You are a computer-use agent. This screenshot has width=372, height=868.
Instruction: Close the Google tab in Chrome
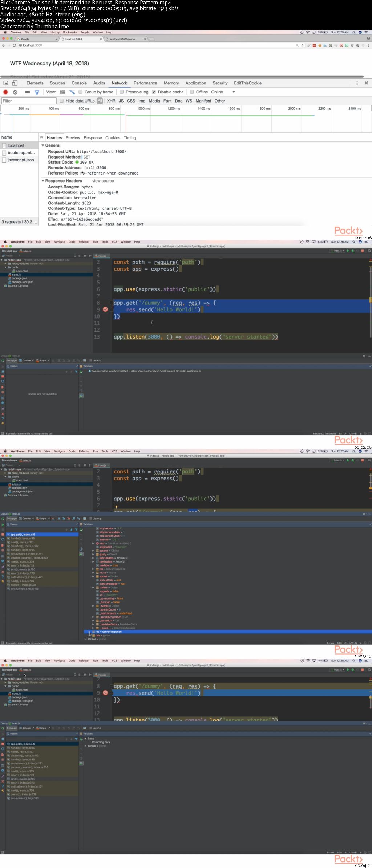(x=57, y=39)
